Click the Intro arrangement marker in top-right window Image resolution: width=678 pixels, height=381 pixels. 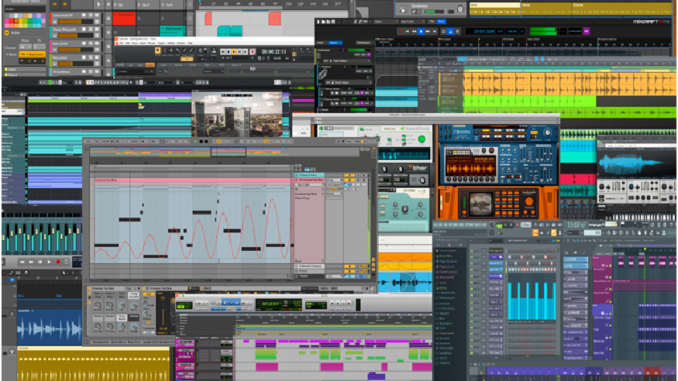(495, 5)
